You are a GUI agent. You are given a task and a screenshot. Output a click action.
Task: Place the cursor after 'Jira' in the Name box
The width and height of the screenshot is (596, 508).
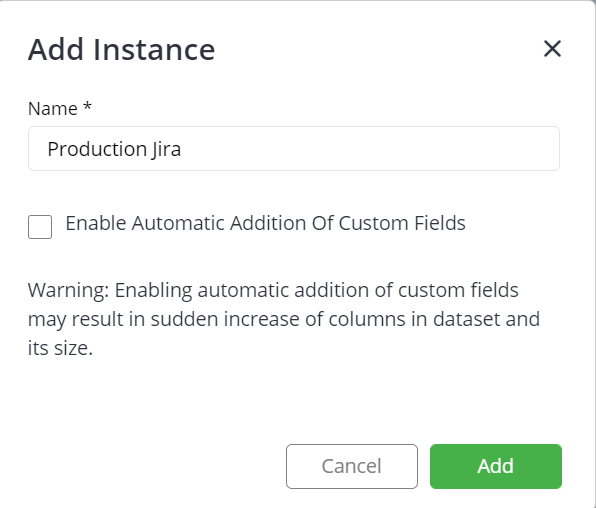[182, 149]
